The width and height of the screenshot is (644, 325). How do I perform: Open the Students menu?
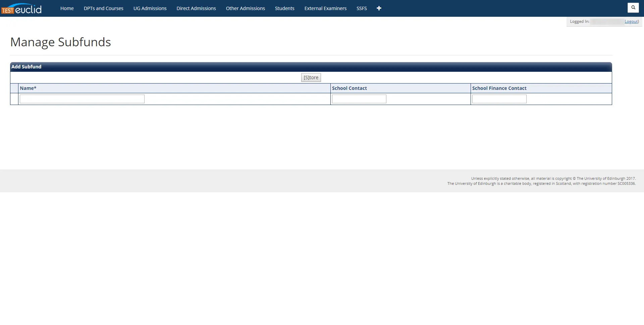[x=284, y=8]
